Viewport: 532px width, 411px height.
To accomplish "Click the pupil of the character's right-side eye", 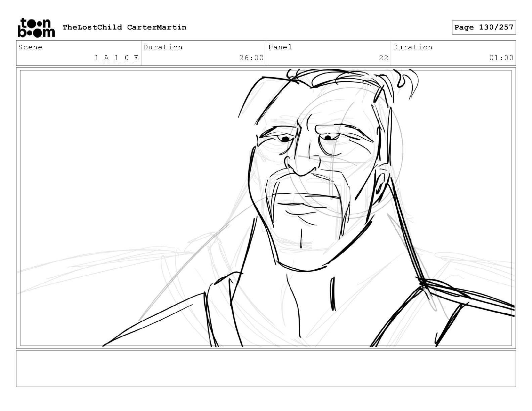I will coord(328,138).
